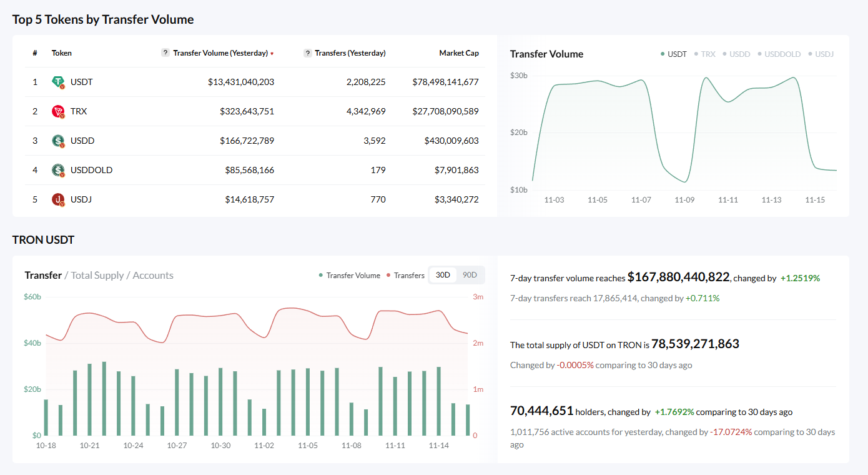Screen dimensions: 868x475
Task: Switch to the Accounts tab
Action: (x=153, y=276)
